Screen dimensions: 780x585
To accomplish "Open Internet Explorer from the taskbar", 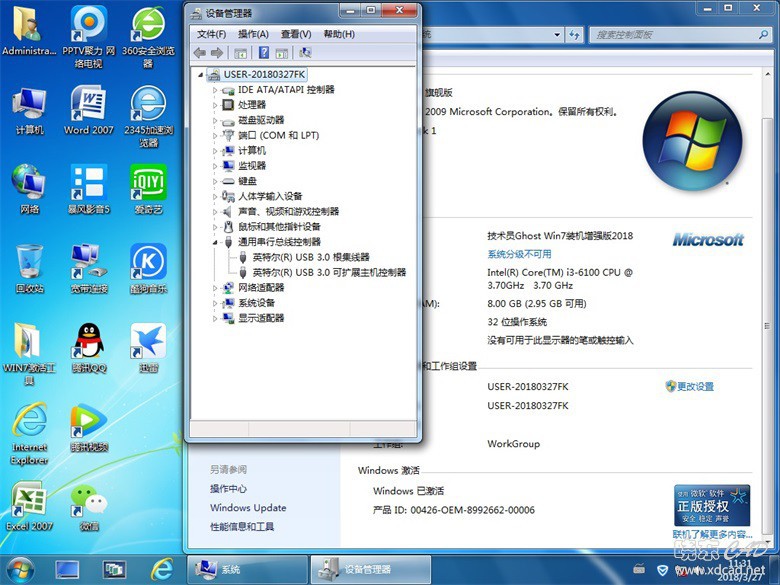I will pyautogui.click(x=161, y=570).
